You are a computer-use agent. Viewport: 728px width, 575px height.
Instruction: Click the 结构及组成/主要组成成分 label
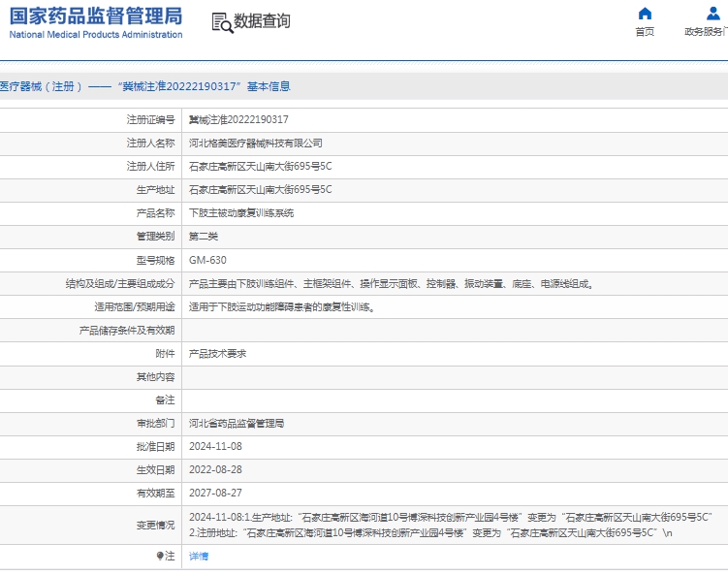[120, 283]
